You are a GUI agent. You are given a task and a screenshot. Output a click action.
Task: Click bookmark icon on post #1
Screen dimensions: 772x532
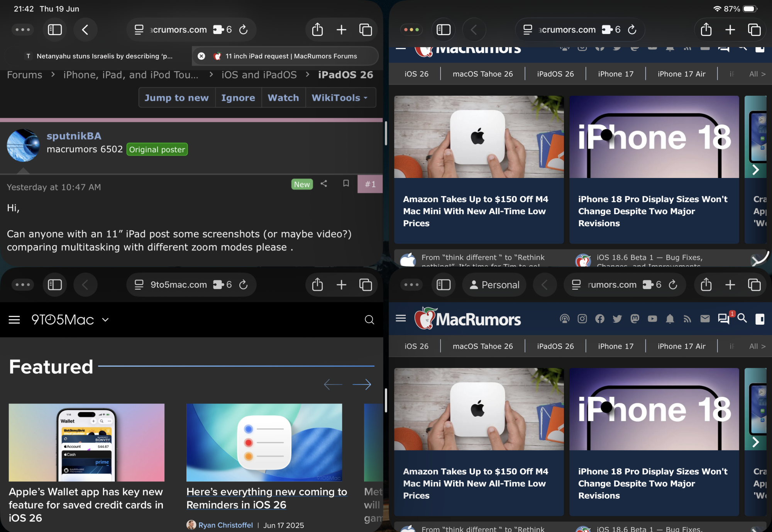pyautogui.click(x=346, y=183)
